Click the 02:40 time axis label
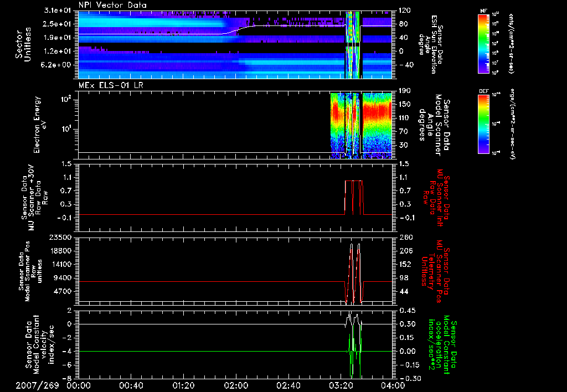This screenshot has height=392, width=567. point(288,385)
